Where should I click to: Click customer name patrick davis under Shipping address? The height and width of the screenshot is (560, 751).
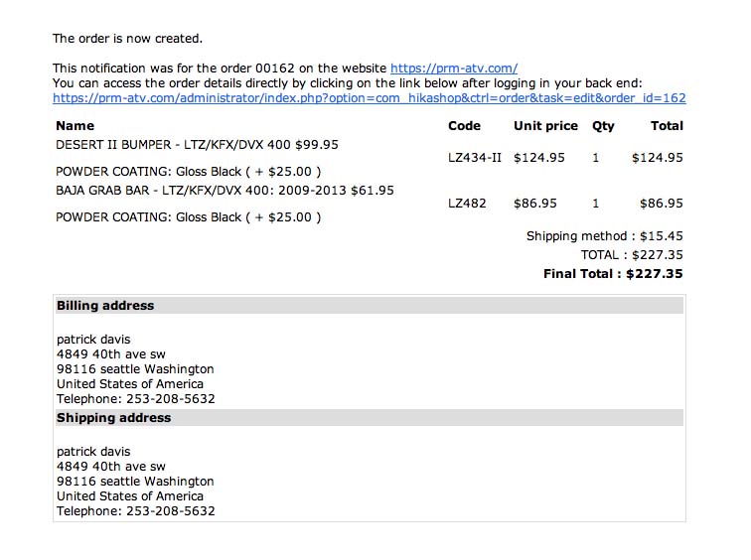[x=93, y=452]
